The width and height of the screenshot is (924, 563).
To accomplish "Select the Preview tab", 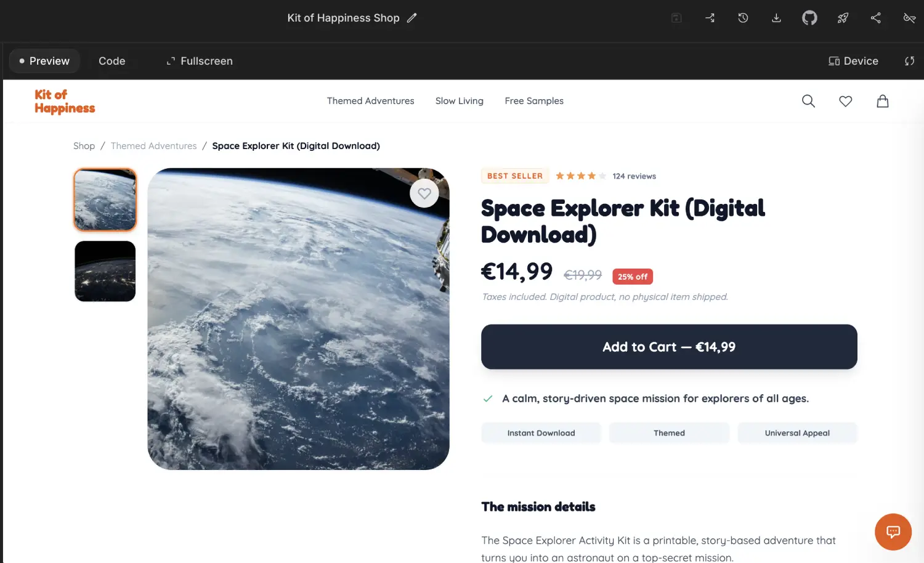I will 44,61.
